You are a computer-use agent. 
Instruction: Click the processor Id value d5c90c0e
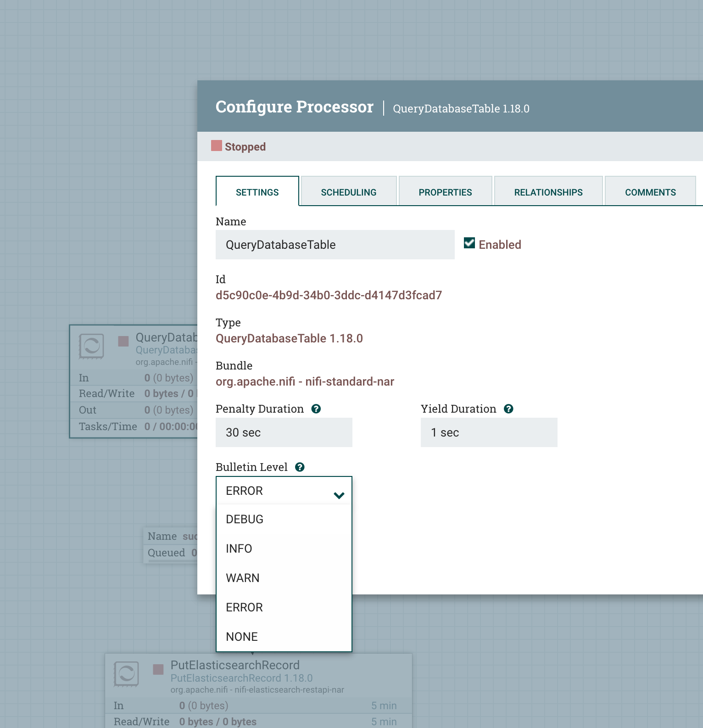coord(329,295)
